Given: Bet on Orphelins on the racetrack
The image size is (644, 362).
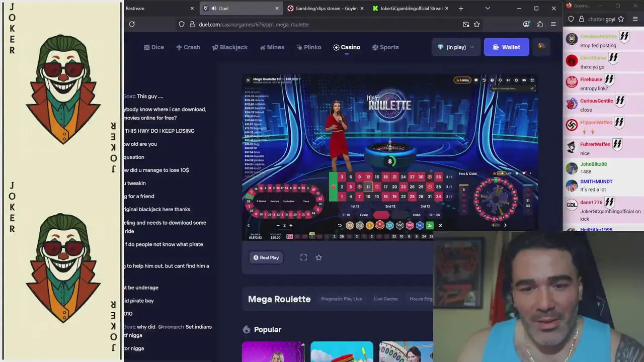Looking at the screenshot, I should (x=288, y=201).
